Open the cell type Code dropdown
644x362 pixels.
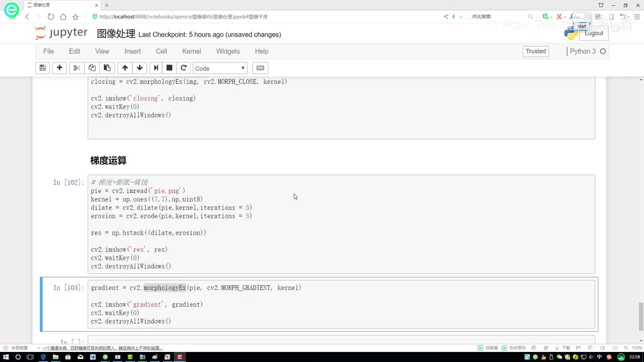pyautogui.click(x=220, y=68)
